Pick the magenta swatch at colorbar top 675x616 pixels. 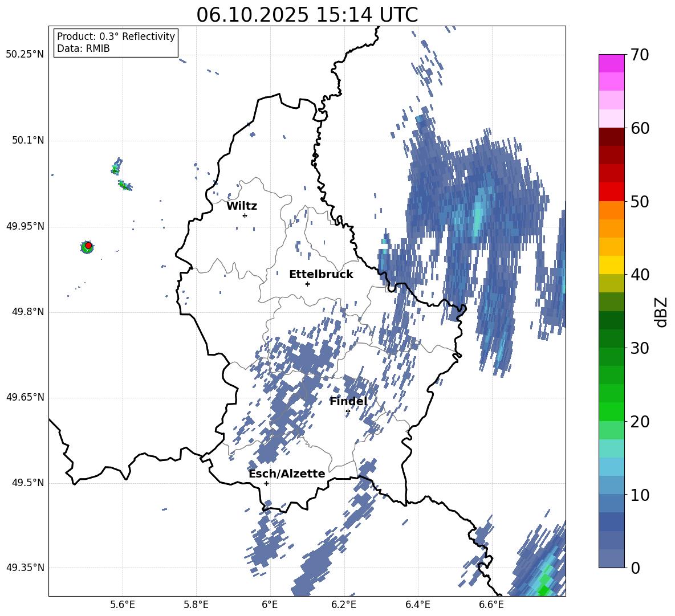coord(611,64)
